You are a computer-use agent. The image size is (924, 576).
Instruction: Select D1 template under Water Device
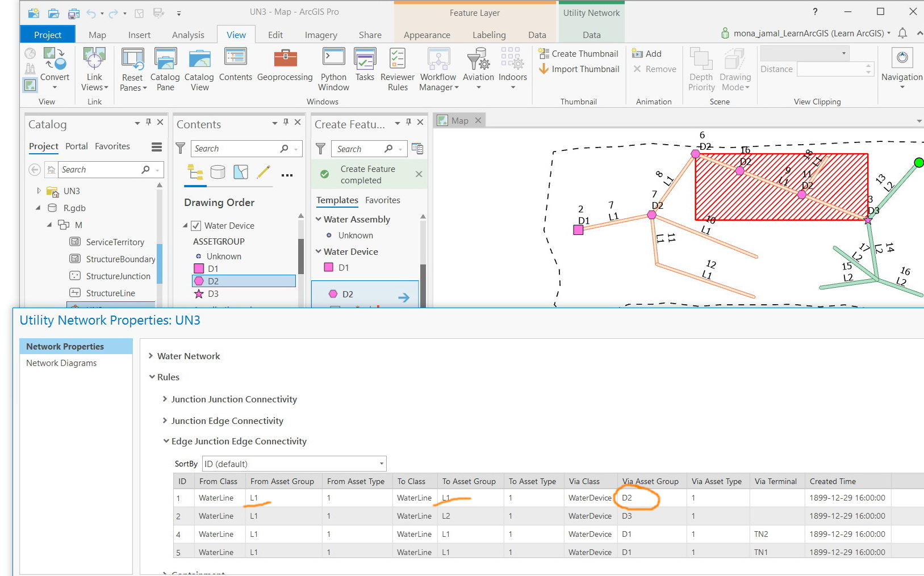(344, 268)
